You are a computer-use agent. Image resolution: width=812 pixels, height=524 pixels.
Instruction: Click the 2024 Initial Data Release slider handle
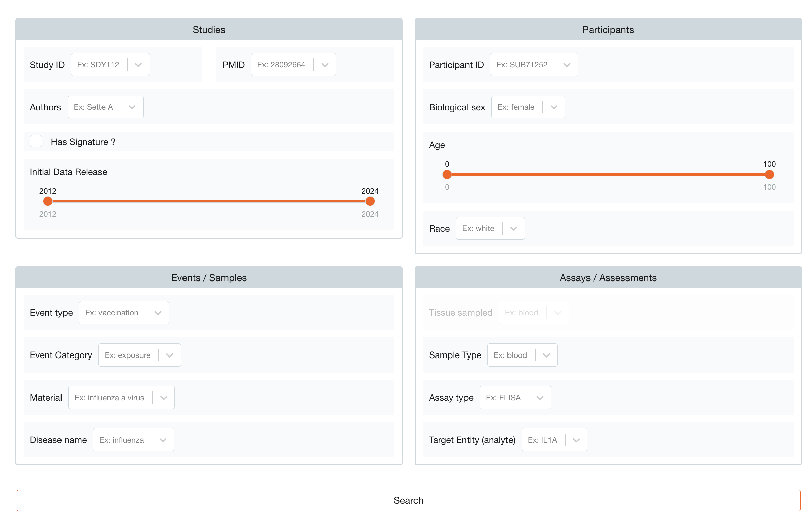tap(370, 201)
